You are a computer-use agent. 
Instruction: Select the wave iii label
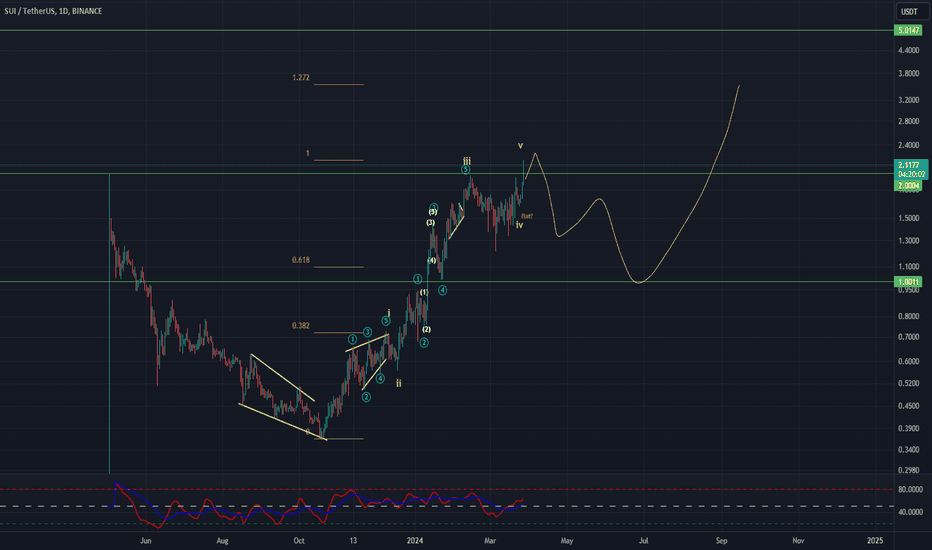[x=467, y=161]
